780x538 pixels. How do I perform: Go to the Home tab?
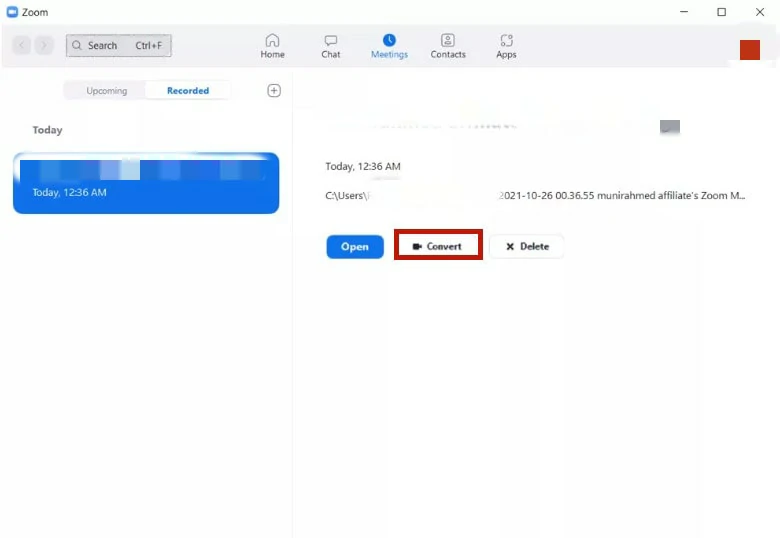(272, 46)
